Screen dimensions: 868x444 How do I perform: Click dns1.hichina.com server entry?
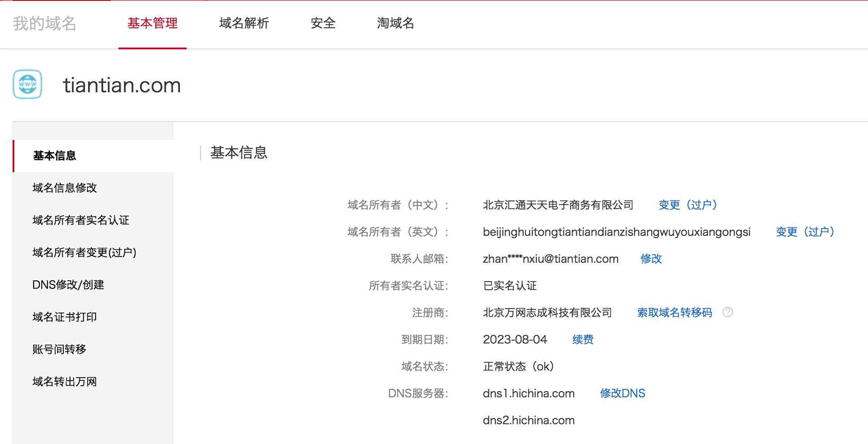tap(529, 393)
